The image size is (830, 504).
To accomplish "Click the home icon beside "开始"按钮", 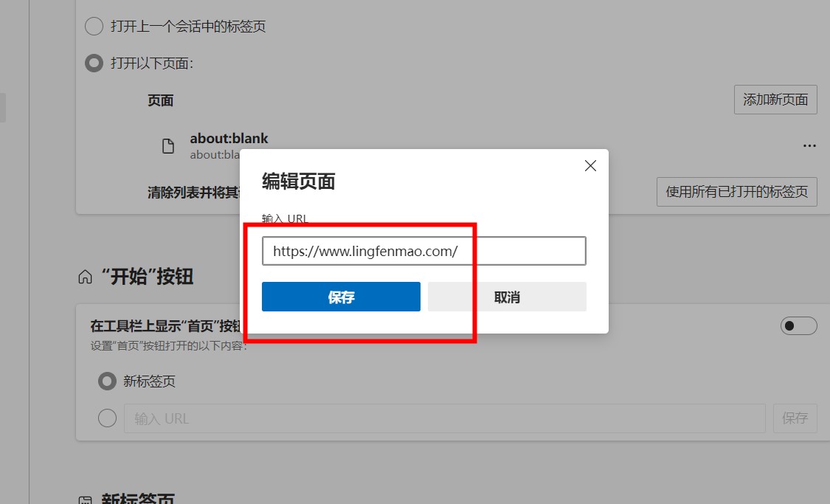I will coord(85,277).
